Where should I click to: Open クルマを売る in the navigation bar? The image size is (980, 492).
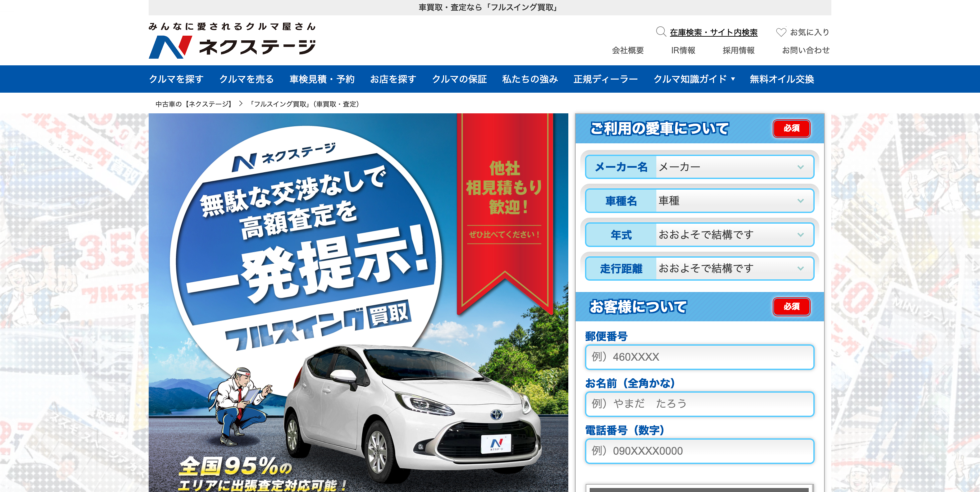tap(247, 79)
